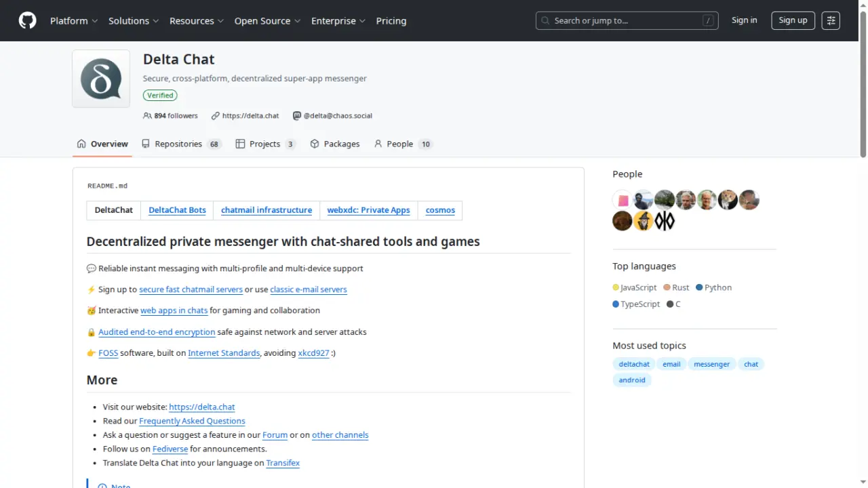The image size is (868, 488).
Task: Select the Overview tab
Action: point(102,144)
